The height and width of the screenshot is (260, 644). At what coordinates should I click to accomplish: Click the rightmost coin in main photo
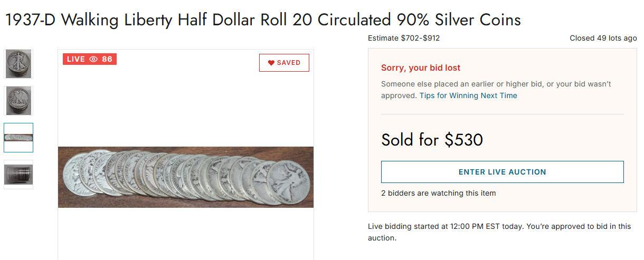pyautogui.click(x=288, y=182)
